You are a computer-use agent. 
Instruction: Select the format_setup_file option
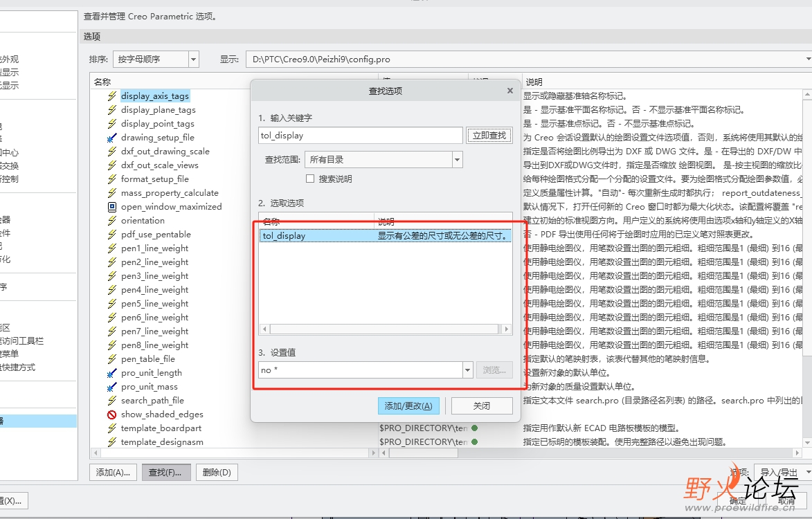coord(155,179)
